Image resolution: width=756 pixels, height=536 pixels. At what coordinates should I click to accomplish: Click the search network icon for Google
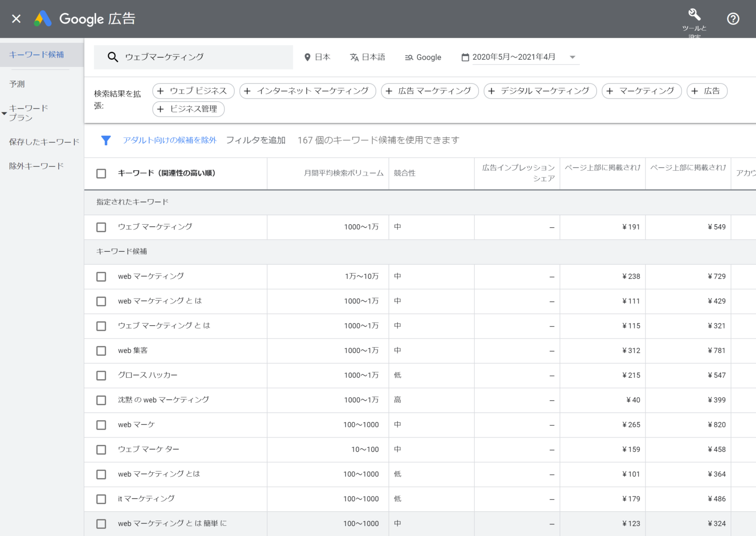point(409,57)
